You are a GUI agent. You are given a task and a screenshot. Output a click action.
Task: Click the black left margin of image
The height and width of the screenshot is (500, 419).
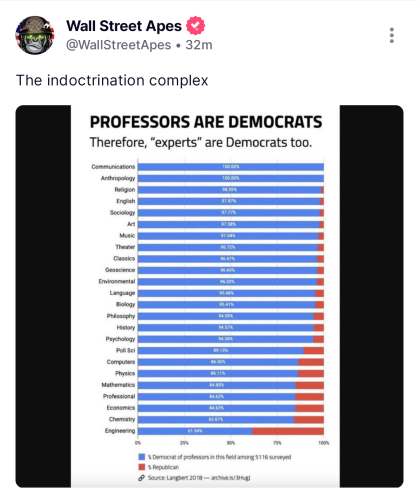point(43,296)
